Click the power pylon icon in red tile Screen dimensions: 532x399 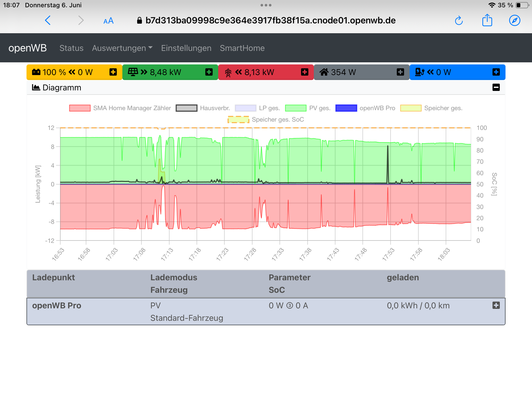tap(228, 72)
